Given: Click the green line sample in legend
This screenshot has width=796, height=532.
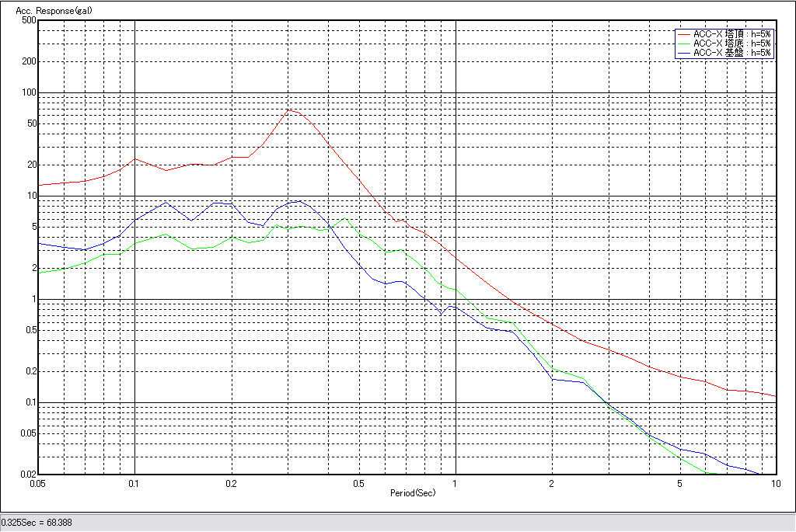Looking at the screenshot, I should point(684,43).
